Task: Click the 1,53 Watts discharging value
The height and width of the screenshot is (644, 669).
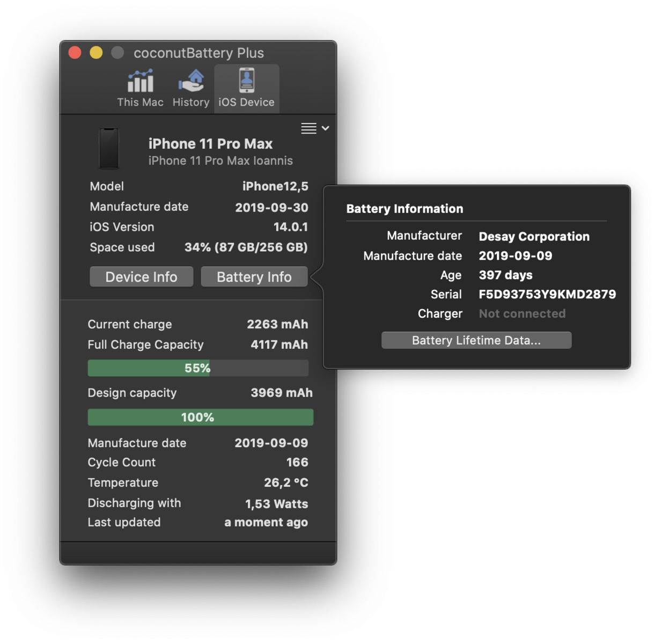Action: pyautogui.click(x=276, y=504)
